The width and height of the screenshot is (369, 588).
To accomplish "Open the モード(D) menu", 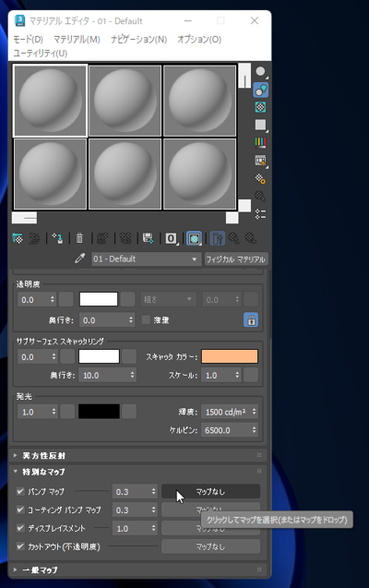I will [x=28, y=40].
